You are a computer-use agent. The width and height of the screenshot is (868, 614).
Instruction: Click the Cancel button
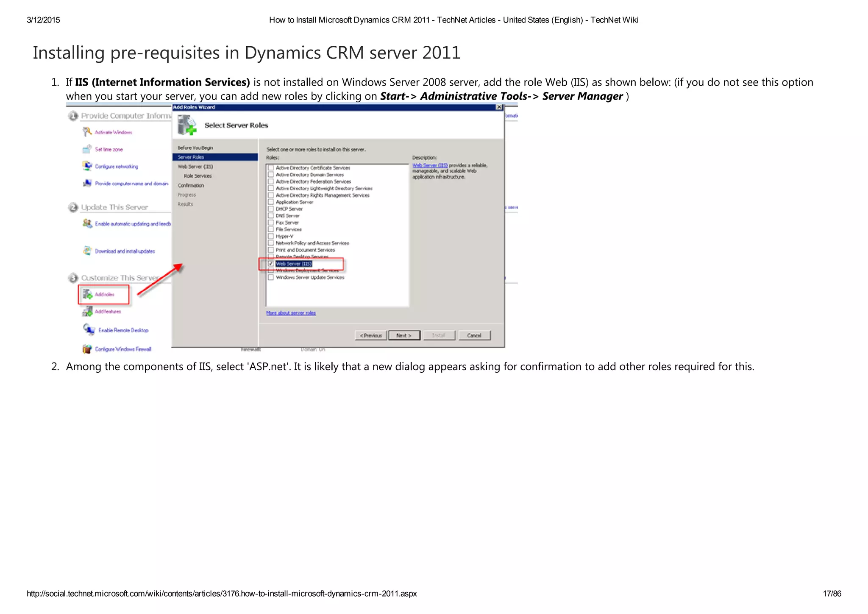pyautogui.click(x=474, y=335)
